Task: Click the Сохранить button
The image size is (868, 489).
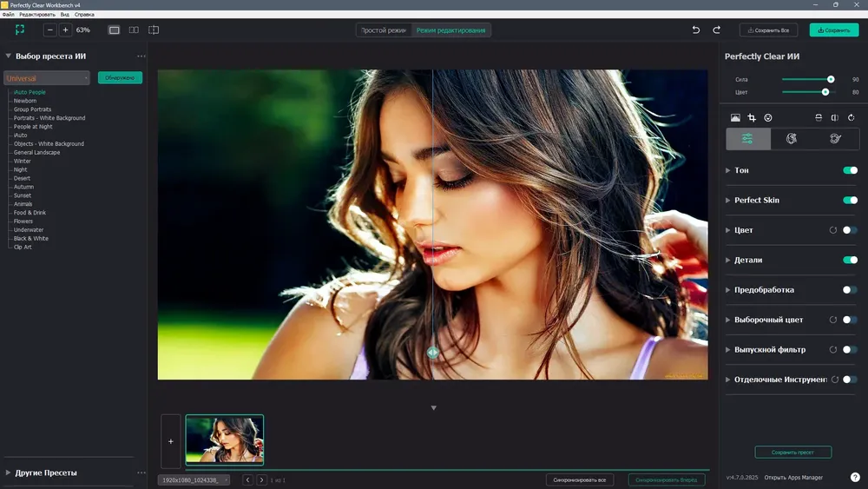Action: (x=834, y=30)
